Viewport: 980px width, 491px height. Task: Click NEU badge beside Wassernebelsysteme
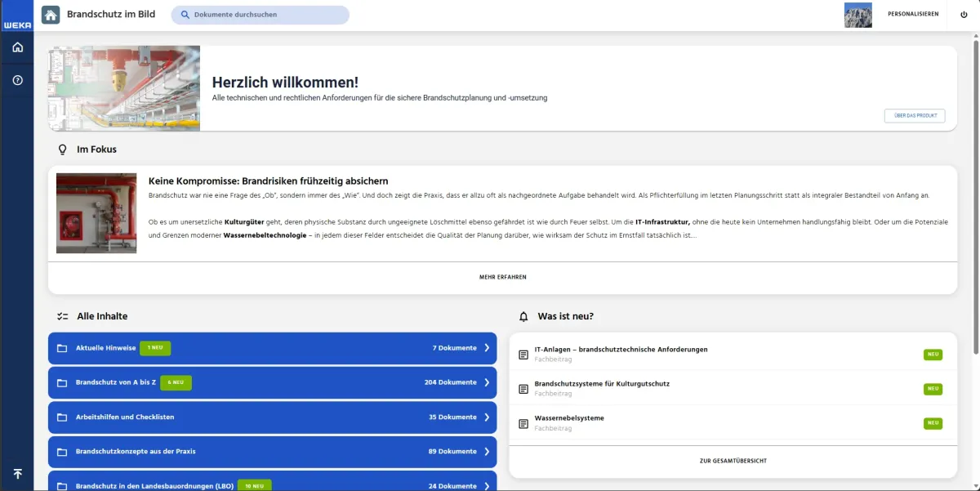click(x=933, y=423)
